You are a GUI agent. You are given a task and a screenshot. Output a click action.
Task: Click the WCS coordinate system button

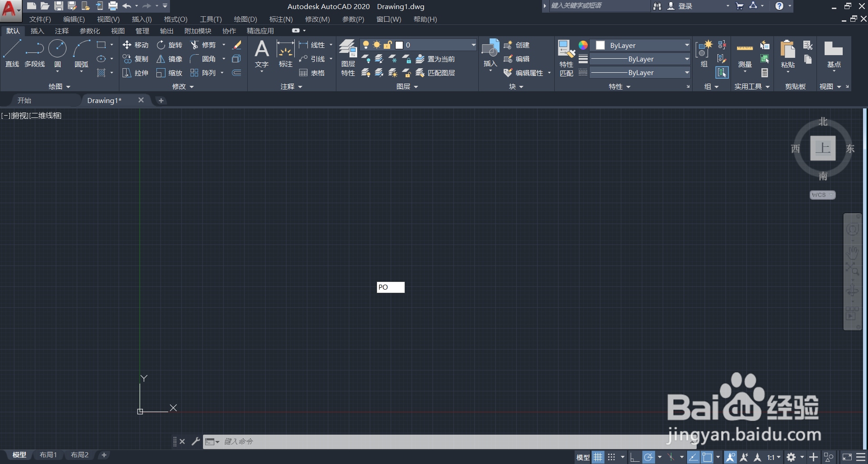[822, 195]
